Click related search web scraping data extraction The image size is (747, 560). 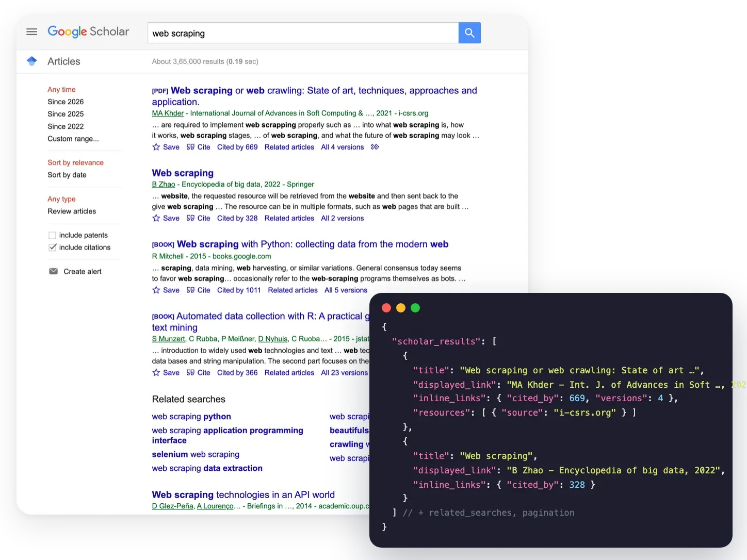coord(207,468)
